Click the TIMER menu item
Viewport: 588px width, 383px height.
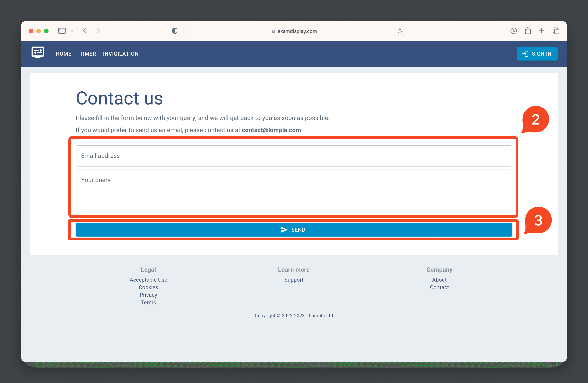88,54
